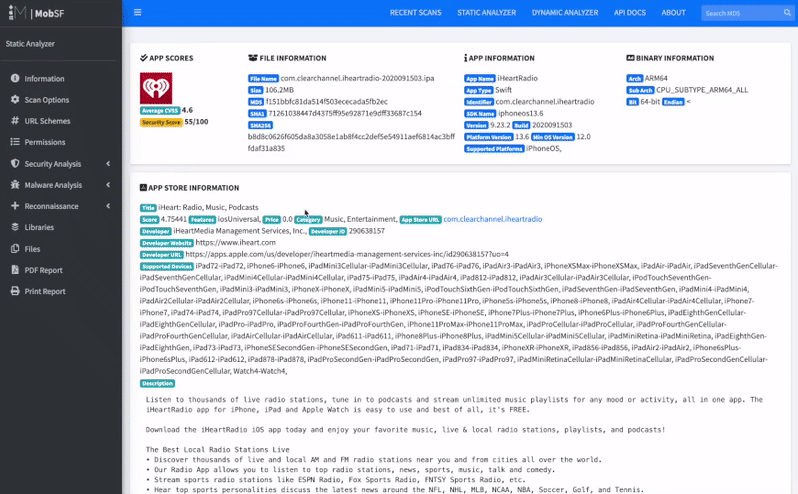Click the PDF Report file icon
Image resolution: width=798 pixels, height=494 pixels.
point(15,270)
